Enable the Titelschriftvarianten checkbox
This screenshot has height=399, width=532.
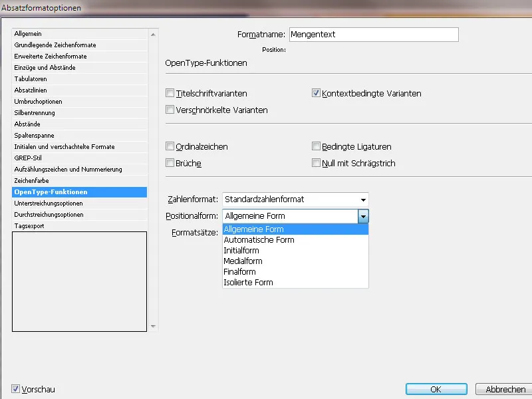[170, 93]
